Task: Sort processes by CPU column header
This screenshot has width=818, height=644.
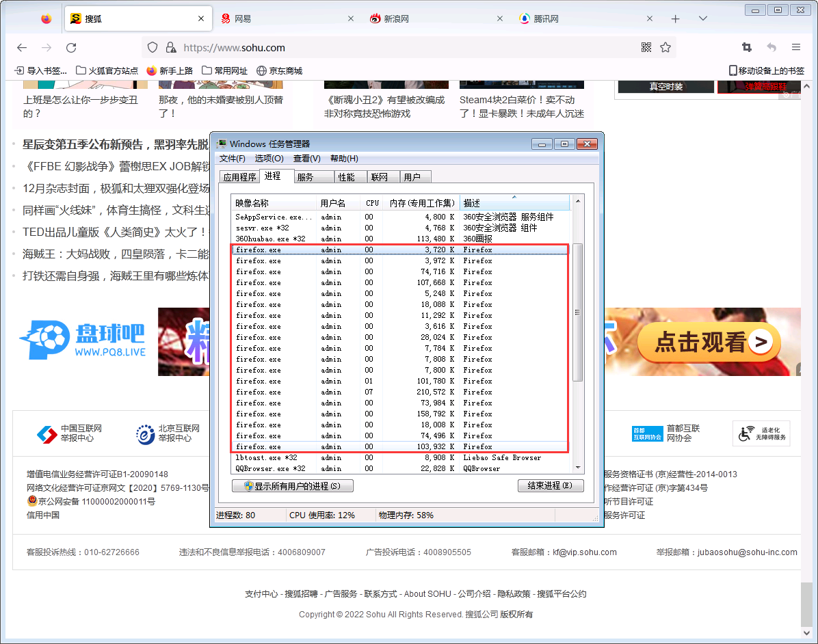Action: point(372,203)
